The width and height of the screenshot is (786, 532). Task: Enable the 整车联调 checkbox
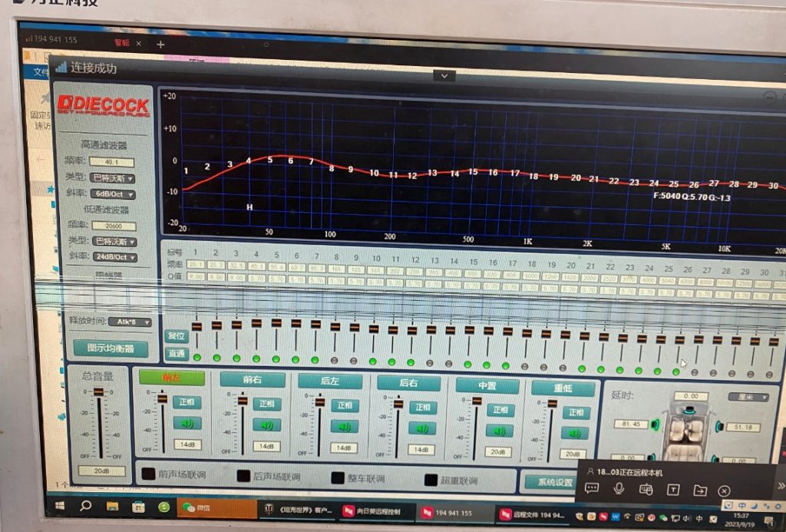click(338, 477)
